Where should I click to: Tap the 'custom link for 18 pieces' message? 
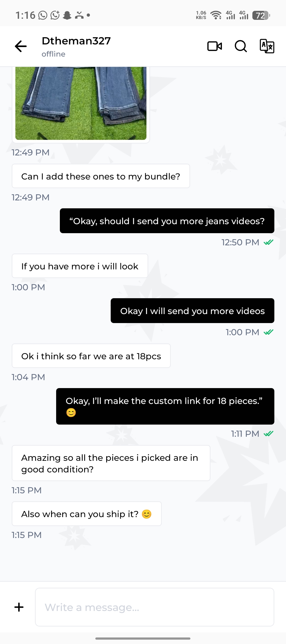tap(165, 406)
